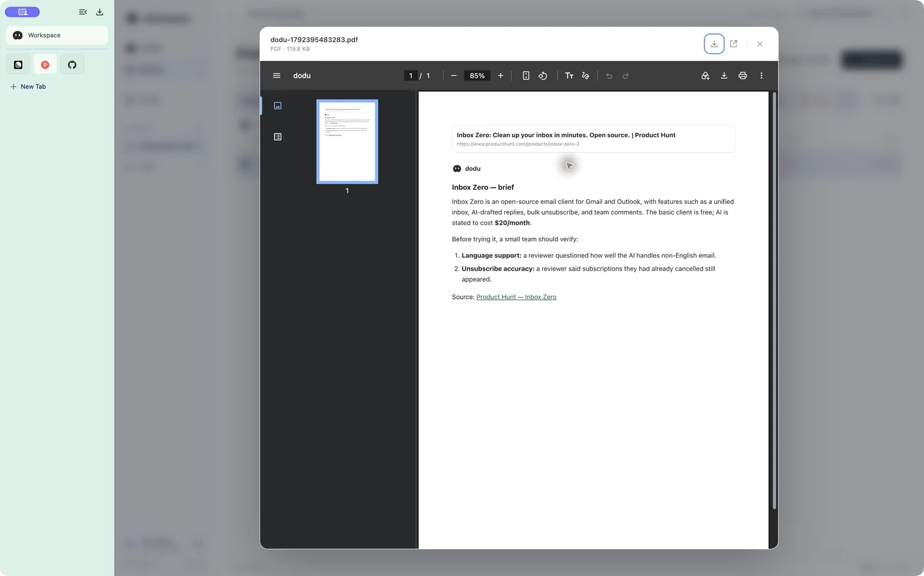
Task: Zoom out of the PDF
Action: pyautogui.click(x=454, y=76)
